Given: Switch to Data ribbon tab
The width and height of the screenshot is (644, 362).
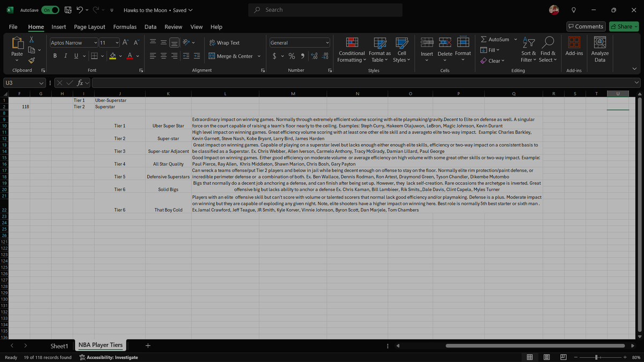Looking at the screenshot, I should coord(150,27).
